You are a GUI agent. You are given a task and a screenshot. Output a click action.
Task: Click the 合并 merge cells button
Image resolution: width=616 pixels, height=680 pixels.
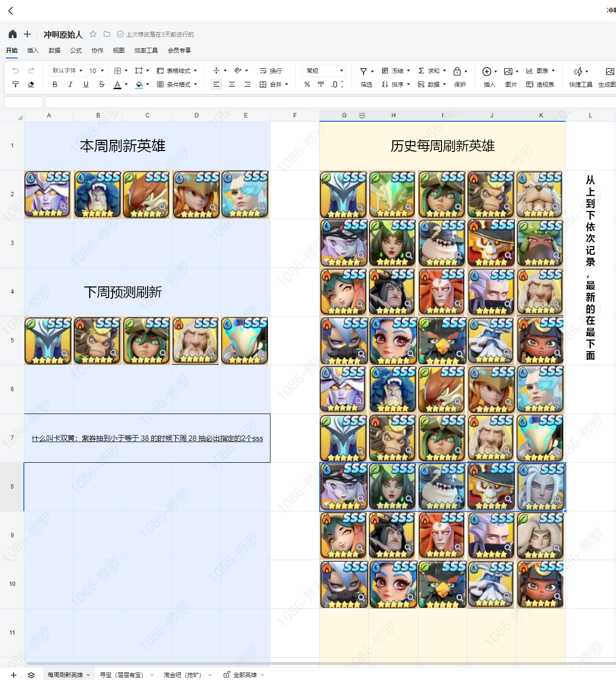273,84
